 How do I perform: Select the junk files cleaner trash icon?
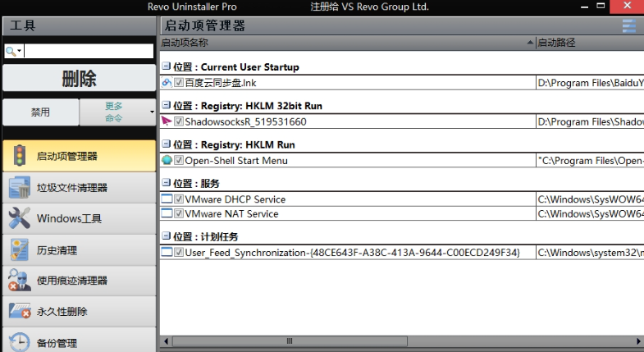(20, 188)
